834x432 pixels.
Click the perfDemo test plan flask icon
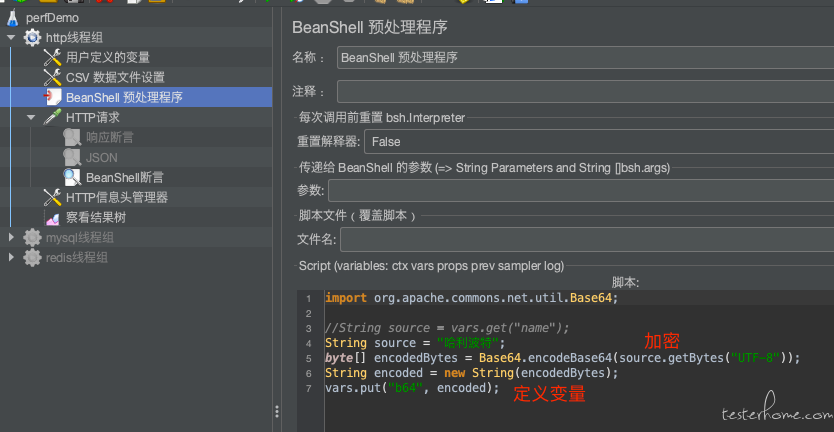13,18
